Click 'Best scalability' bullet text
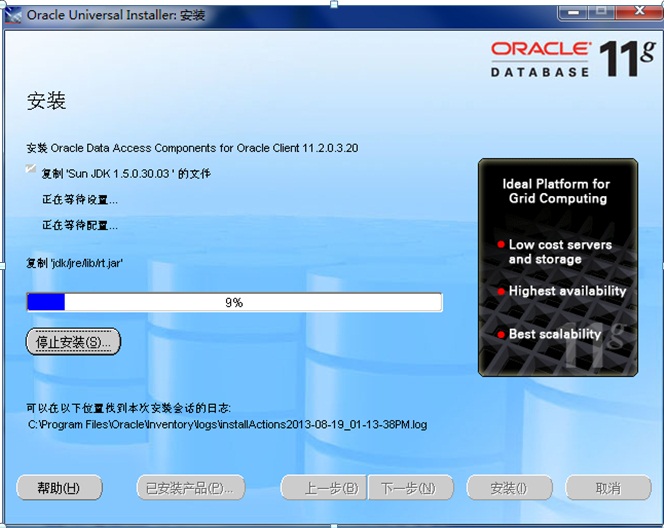The image size is (664, 528). coord(555,334)
